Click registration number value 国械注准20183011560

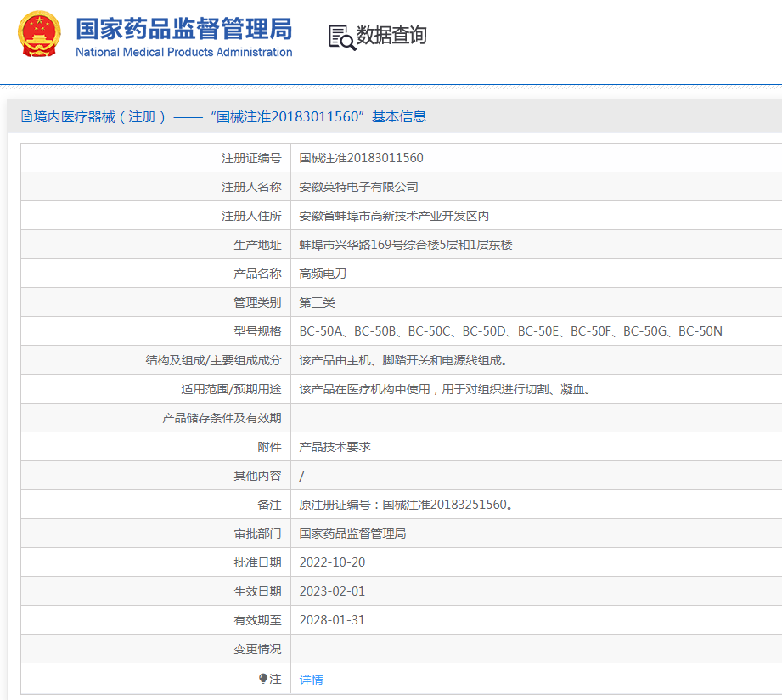click(x=361, y=158)
